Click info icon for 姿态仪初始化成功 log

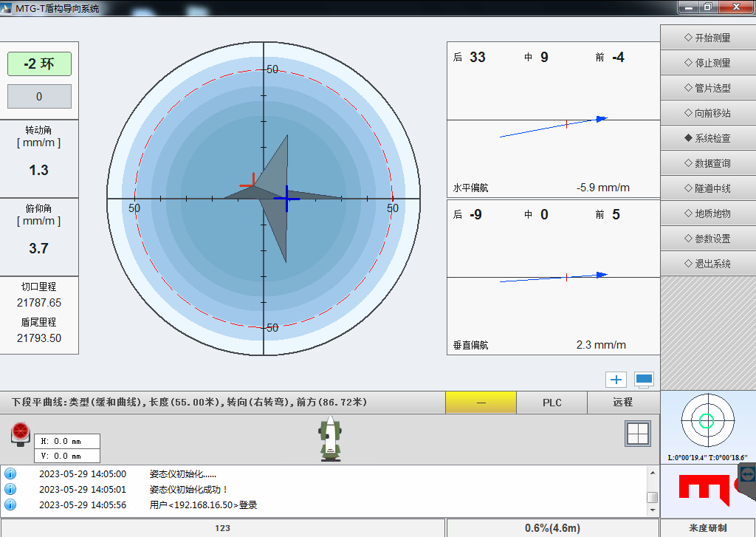click(x=10, y=489)
